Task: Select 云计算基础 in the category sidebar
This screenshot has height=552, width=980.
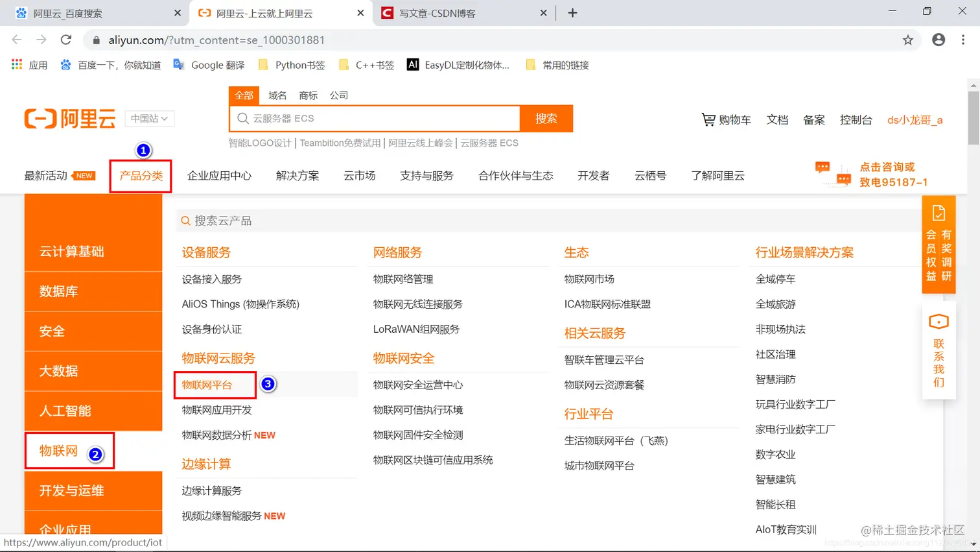Action: 93,252
